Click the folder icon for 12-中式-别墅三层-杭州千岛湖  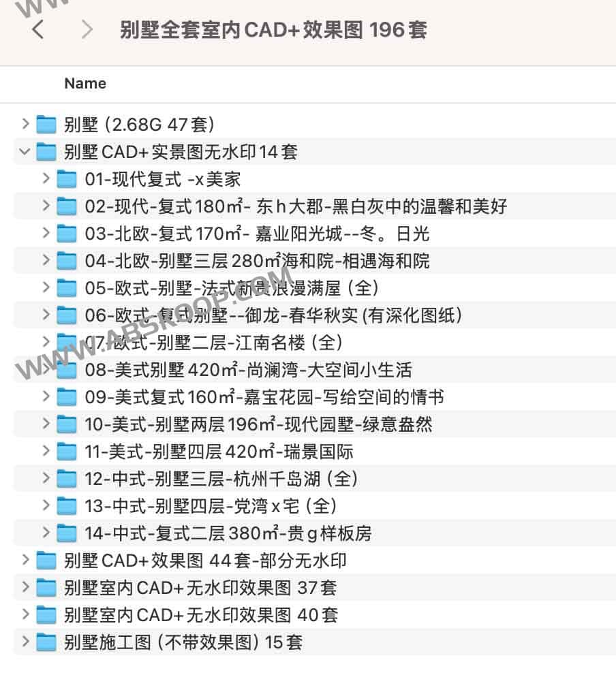[x=66, y=479]
